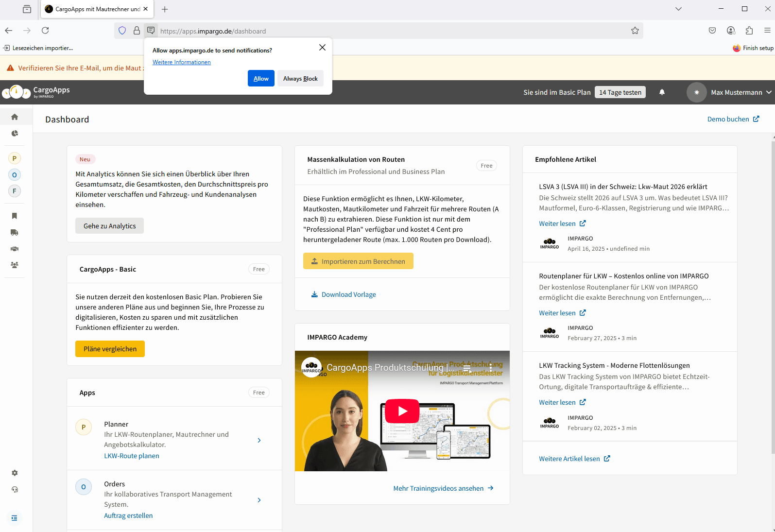The image size is (775, 532).
Task: Click the 'Neu' badge in Analytics card
Action: pyautogui.click(x=85, y=159)
